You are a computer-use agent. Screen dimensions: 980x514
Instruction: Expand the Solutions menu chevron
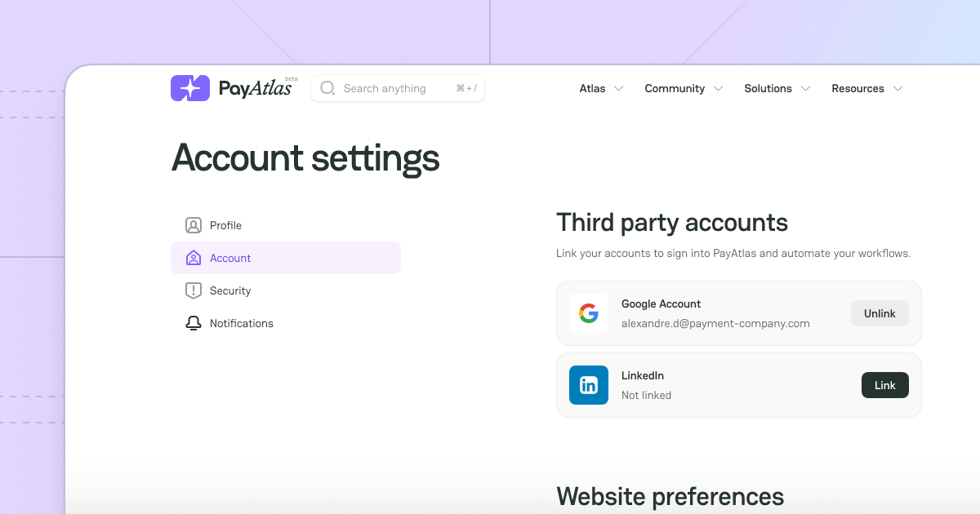(807, 88)
